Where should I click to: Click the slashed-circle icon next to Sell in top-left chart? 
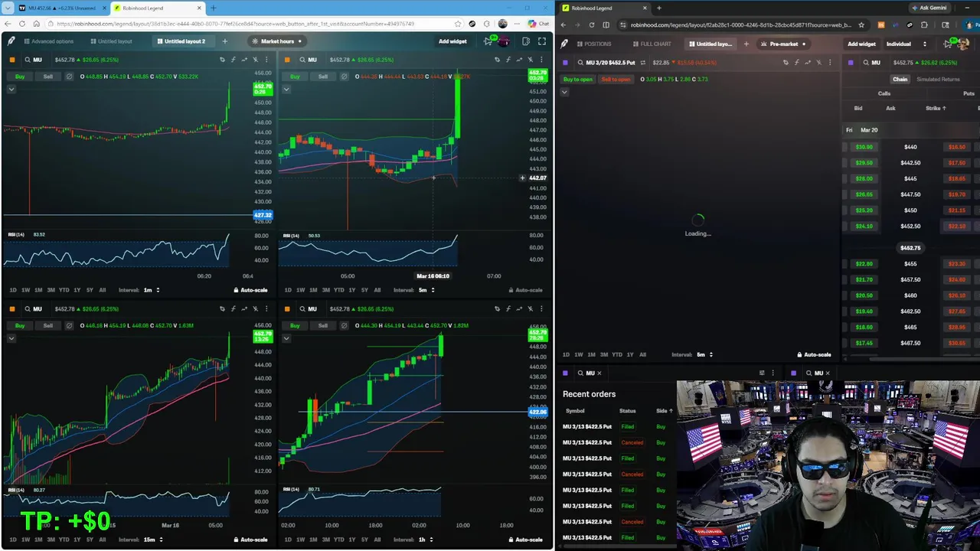pos(69,77)
